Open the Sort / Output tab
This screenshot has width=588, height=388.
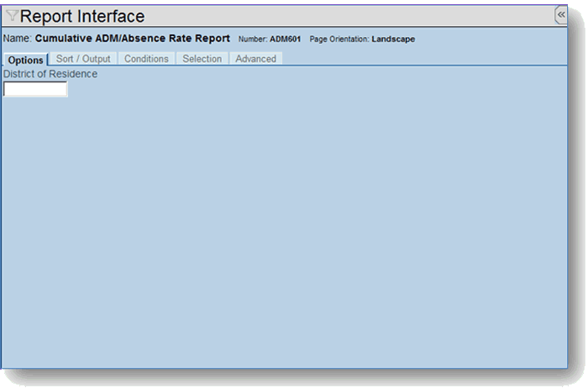83,59
